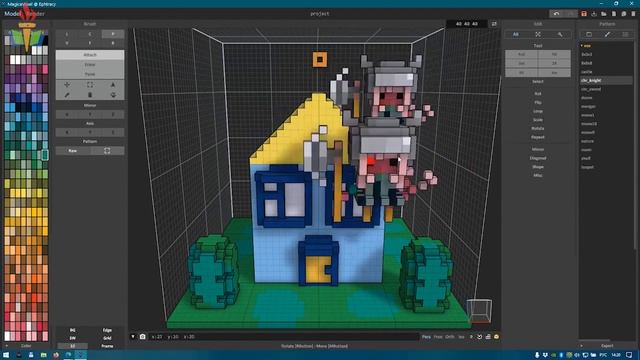Select the P brush mode button
Image resolution: width=640 pixels, height=360 pixels.
pyautogui.click(x=113, y=34)
